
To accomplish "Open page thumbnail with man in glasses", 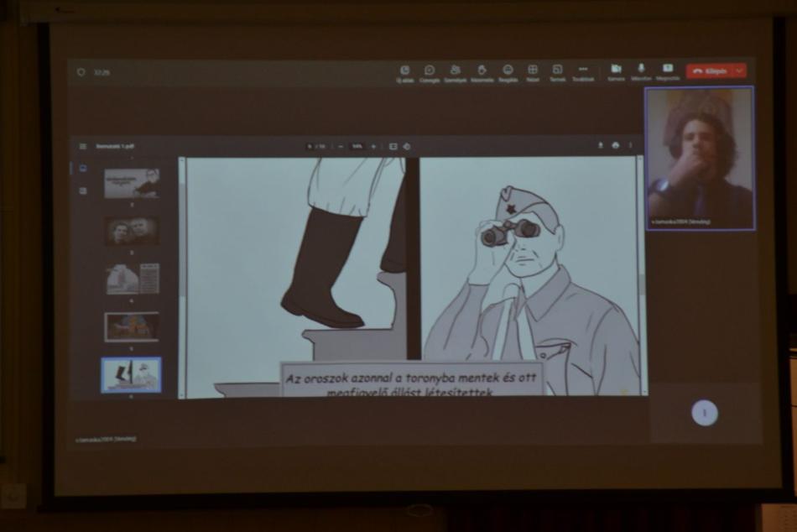I will 132,183.
